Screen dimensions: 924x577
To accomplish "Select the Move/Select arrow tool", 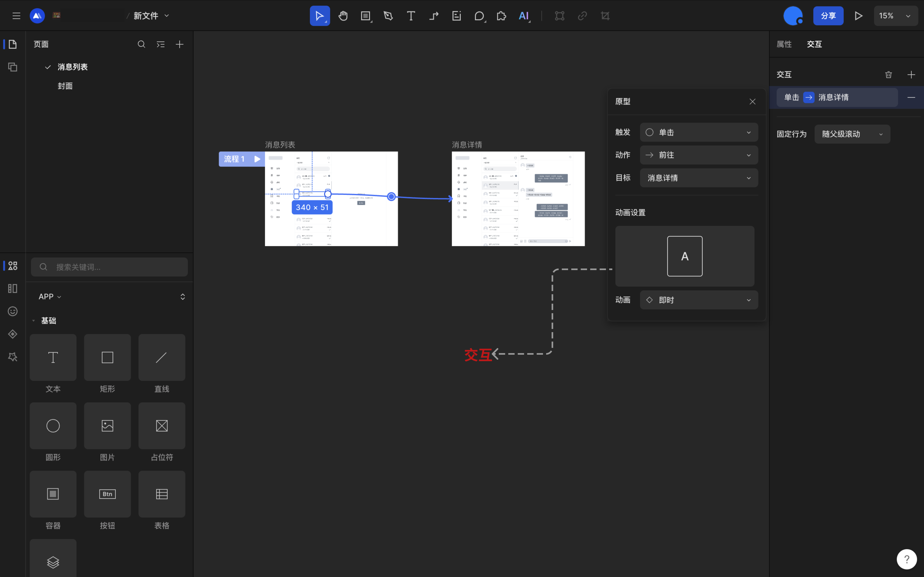I will 320,16.
